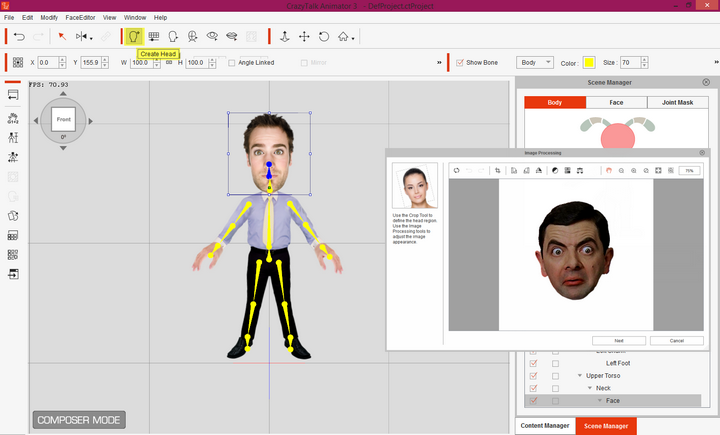Image resolution: width=720 pixels, height=435 pixels.
Task: Switch to the Face tab
Action: tap(616, 102)
